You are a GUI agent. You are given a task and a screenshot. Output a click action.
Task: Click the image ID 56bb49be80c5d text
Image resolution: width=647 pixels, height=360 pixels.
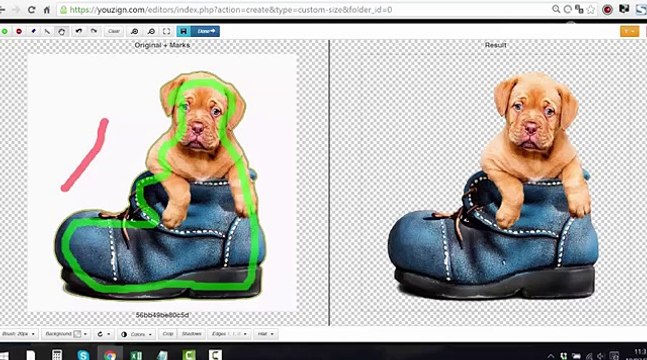coord(162,315)
